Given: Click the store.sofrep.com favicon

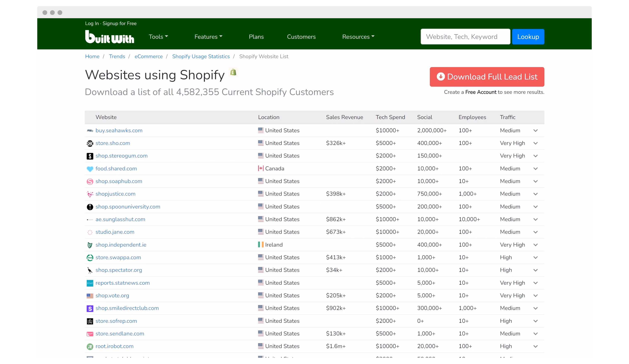Looking at the screenshot, I should click(x=90, y=321).
